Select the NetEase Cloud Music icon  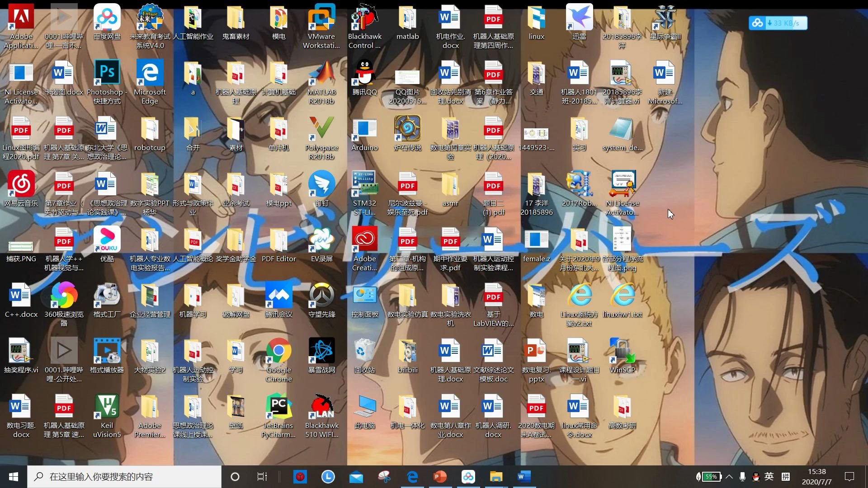coord(21,184)
